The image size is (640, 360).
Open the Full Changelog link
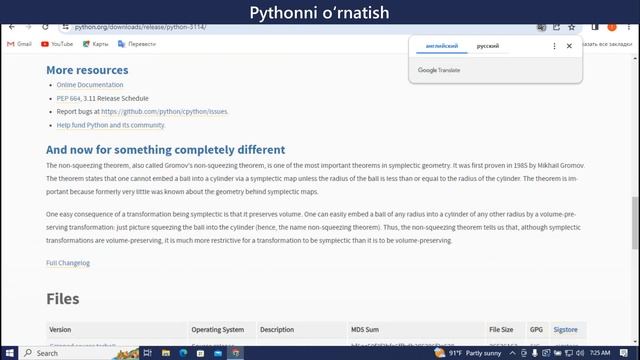pyautogui.click(x=68, y=263)
